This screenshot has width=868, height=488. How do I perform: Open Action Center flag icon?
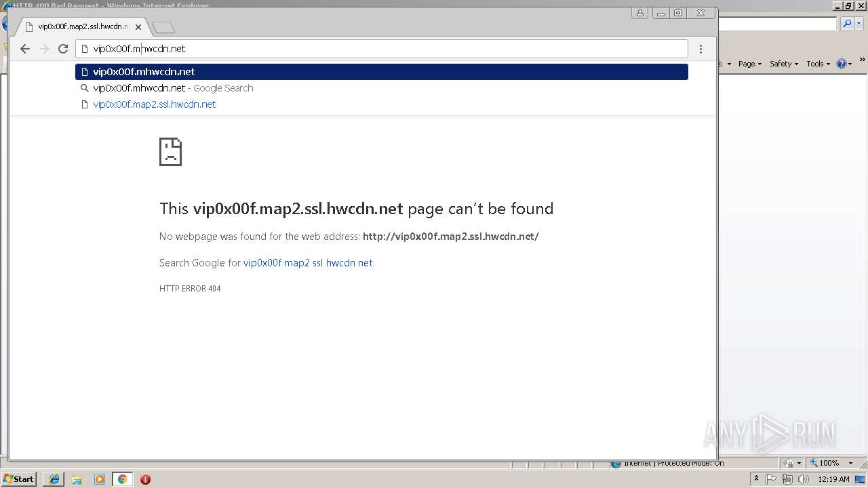coord(771,479)
